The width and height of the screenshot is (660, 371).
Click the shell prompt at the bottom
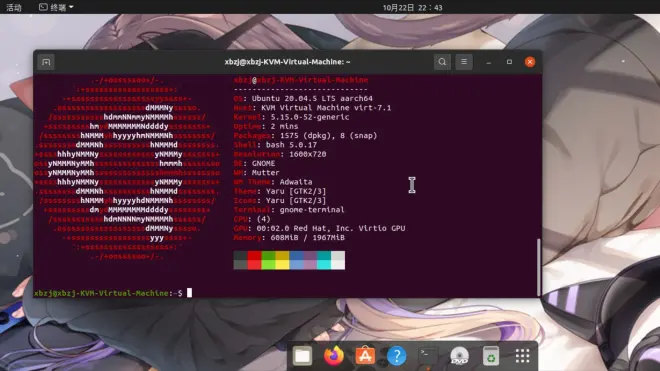click(x=108, y=293)
